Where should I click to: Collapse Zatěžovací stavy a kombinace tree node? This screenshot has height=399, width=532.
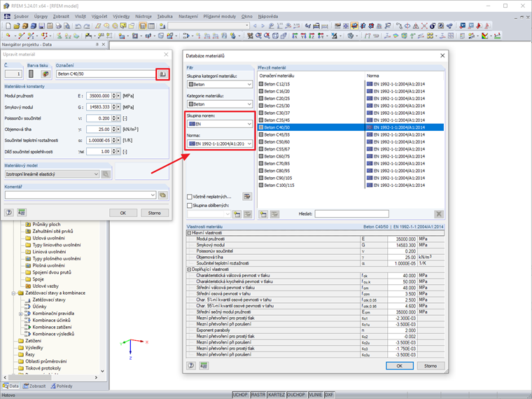[x=13, y=293]
